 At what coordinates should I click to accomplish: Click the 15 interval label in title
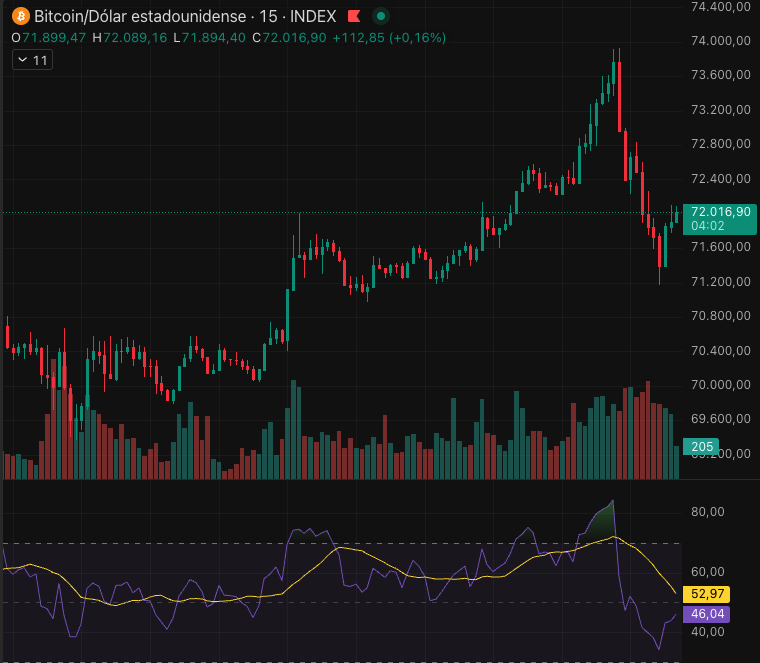click(x=268, y=16)
